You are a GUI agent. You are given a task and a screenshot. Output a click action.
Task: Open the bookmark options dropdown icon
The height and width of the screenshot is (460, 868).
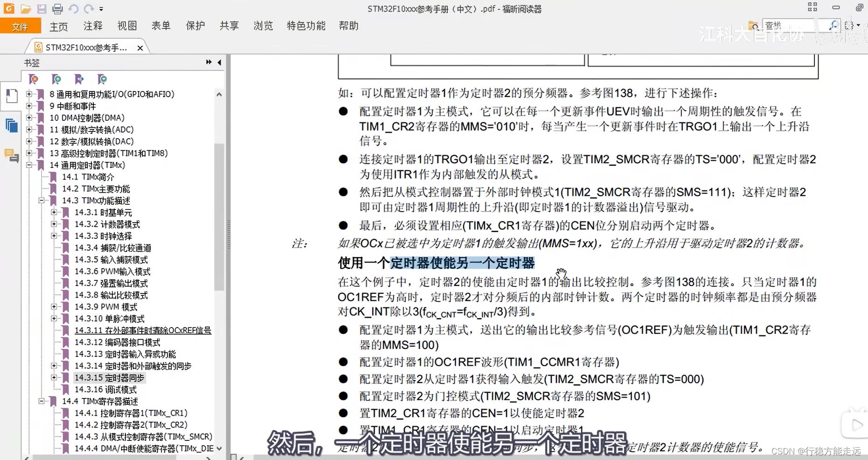(102, 79)
